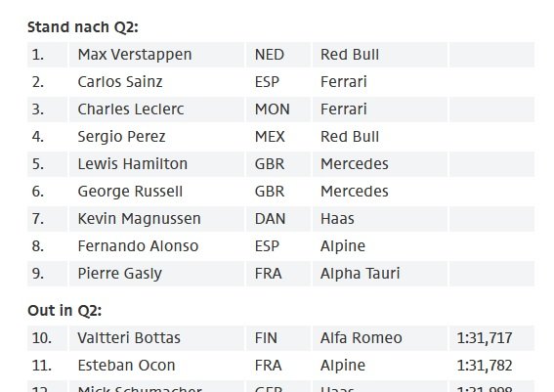The image size is (554, 392).
Task: Click the Stand nach Q2 heading
Action: pos(83,27)
